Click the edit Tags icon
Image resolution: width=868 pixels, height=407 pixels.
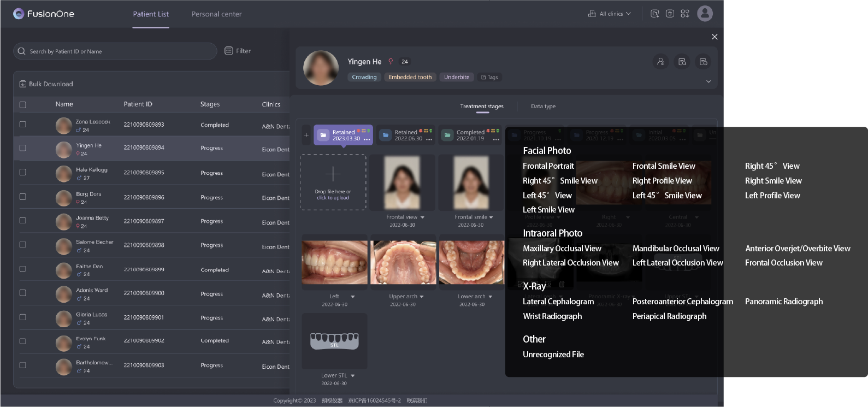tap(483, 78)
